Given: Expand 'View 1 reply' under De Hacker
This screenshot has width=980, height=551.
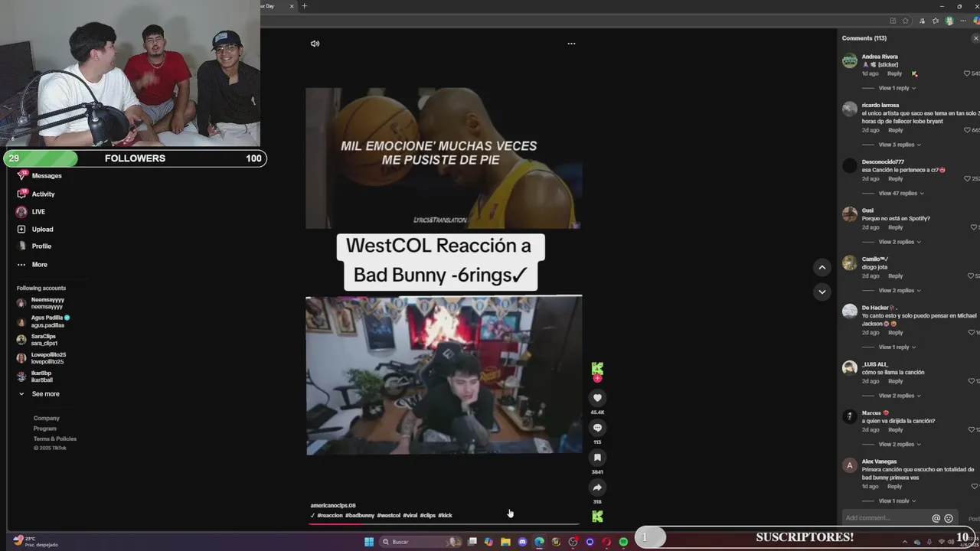Looking at the screenshot, I should point(897,347).
